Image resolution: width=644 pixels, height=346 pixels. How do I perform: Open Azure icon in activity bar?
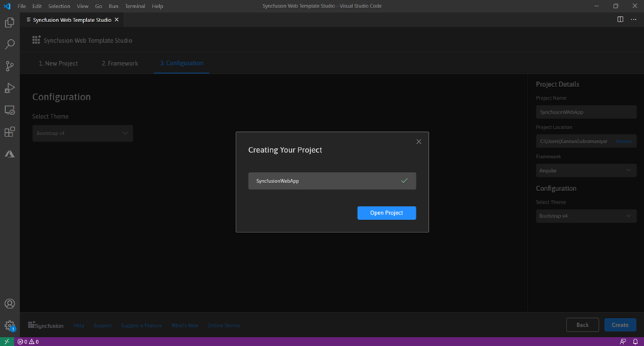[x=10, y=154]
